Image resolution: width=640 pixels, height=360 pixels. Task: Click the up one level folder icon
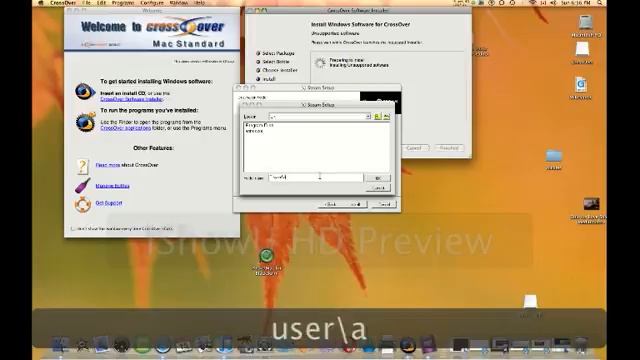pyautogui.click(x=377, y=117)
